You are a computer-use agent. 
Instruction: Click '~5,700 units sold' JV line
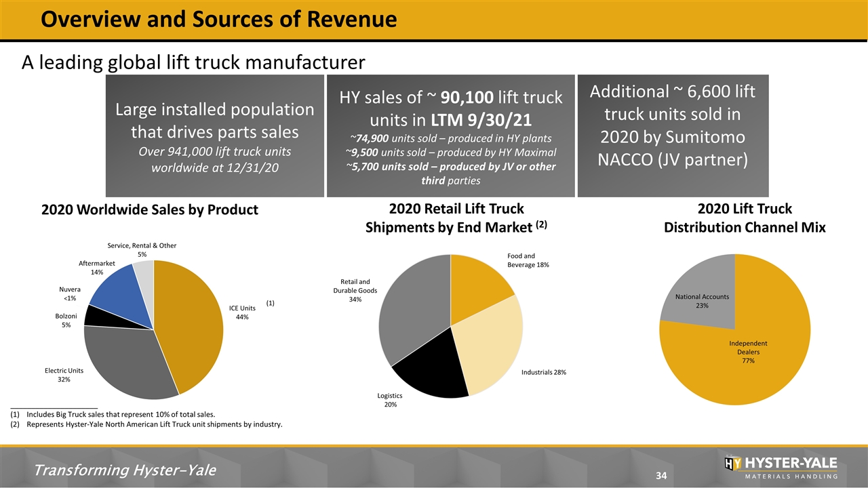(450, 174)
